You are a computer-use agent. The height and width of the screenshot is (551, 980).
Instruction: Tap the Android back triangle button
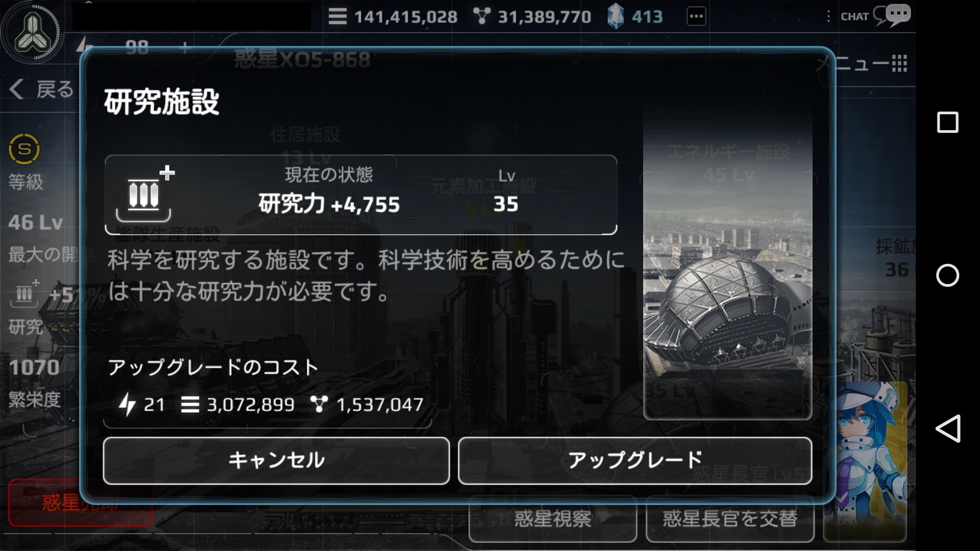pos(948,429)
